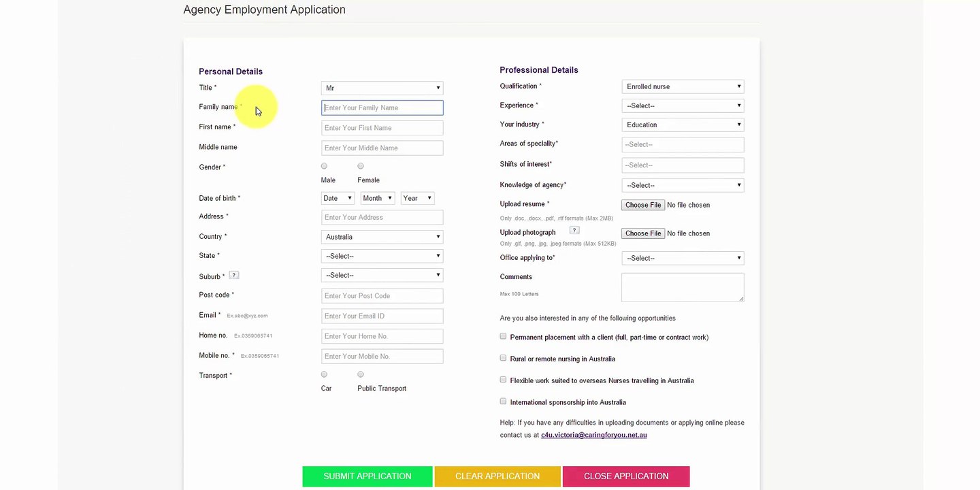Click the Personal Details heading

pos(231,71)
